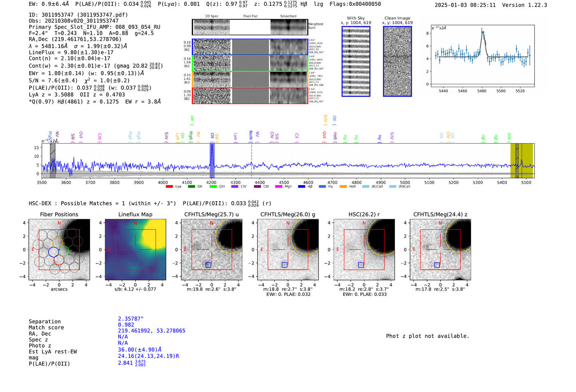576x392 pixels.
Task: Click the emission line fit plot
Action: coord(482,56)
